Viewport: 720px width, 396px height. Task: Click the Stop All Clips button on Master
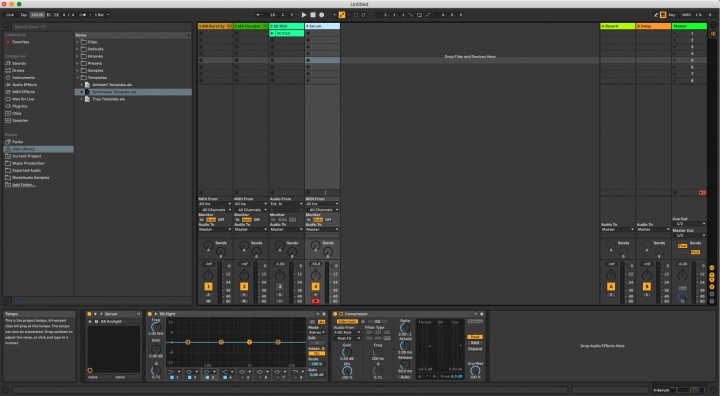point(675,192)
